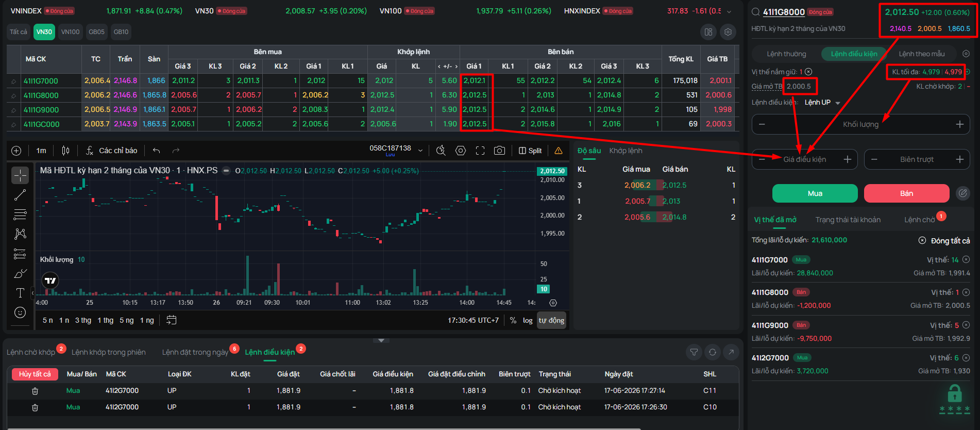980x430 pixels.
Task: Select the forecasting and measure tool
Action: coord(20,254)
